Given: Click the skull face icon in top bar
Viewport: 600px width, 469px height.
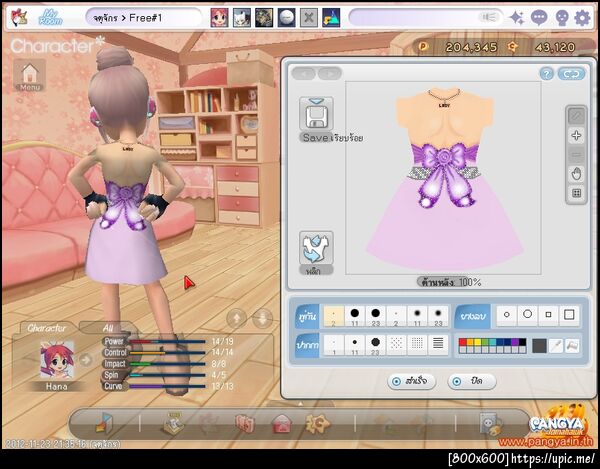Looking at the screenshot, I should (x=561, y=18).
